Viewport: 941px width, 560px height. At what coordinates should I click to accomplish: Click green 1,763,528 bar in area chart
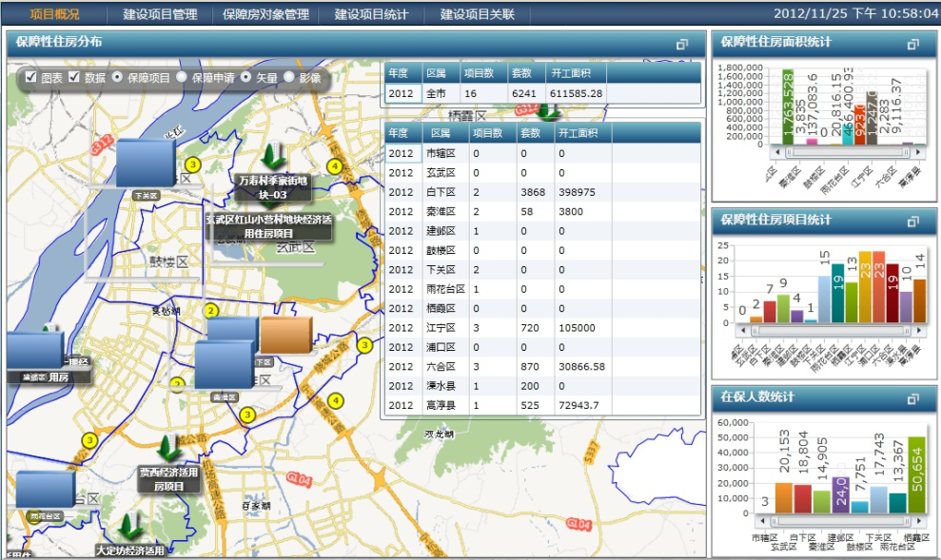[x=788, y=106]
